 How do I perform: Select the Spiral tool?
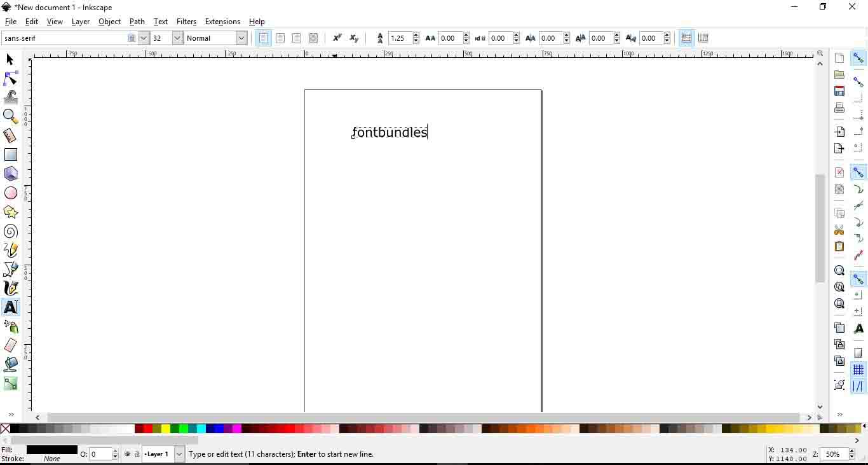(x=10, y=231)
